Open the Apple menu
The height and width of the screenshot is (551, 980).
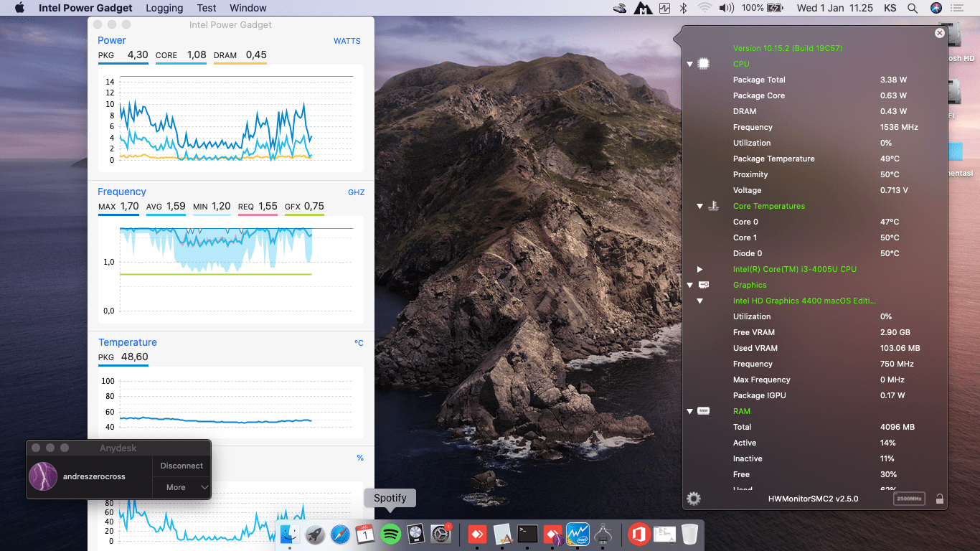19,8
